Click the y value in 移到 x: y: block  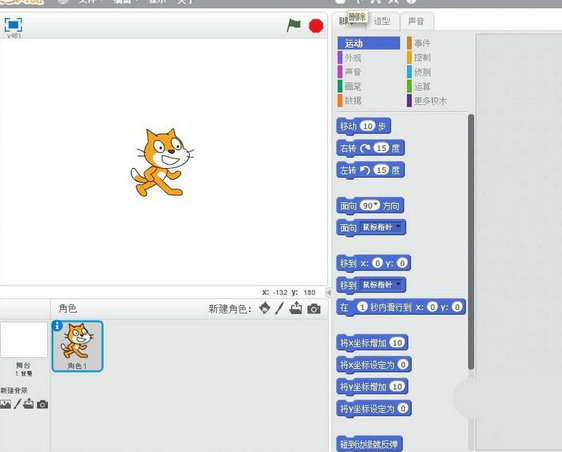pyautogui.click(x=402, y=263)
